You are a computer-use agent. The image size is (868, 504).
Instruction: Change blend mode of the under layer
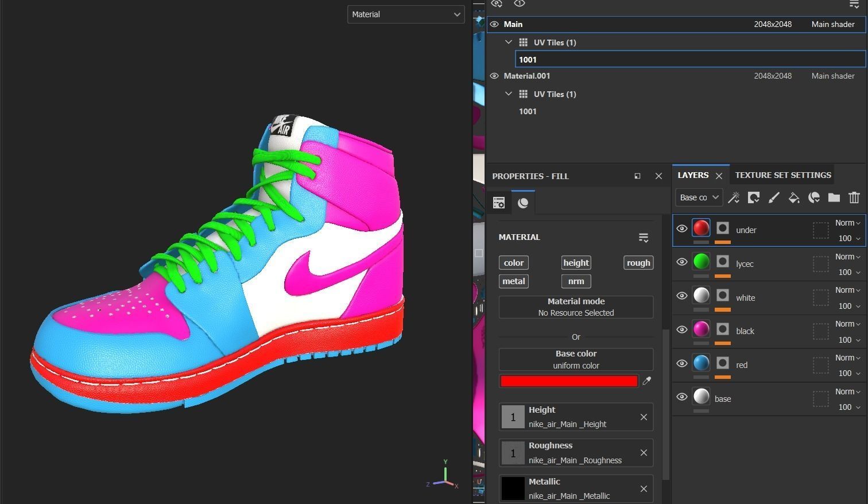[x=848, y=223]
